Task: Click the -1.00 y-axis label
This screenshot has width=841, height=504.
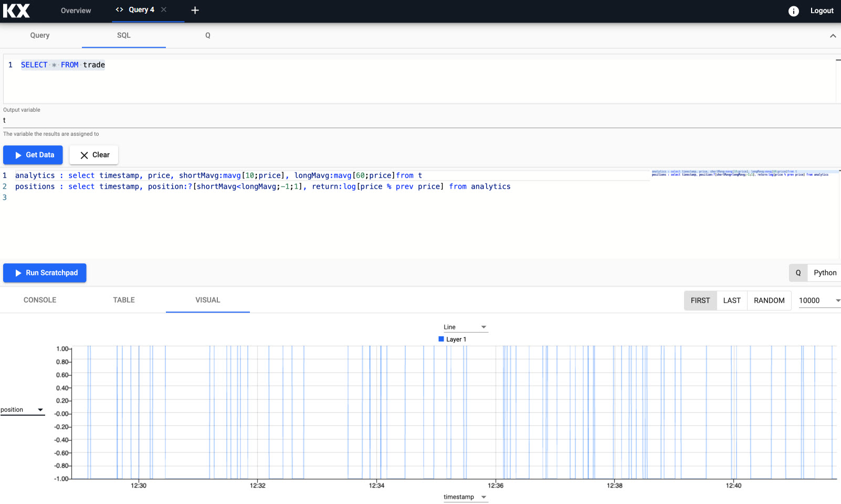Action: (x=61, y=479)
